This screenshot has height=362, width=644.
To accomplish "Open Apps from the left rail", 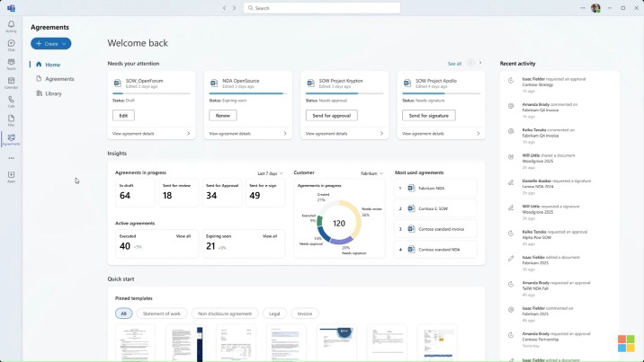I will click(11, 176).
